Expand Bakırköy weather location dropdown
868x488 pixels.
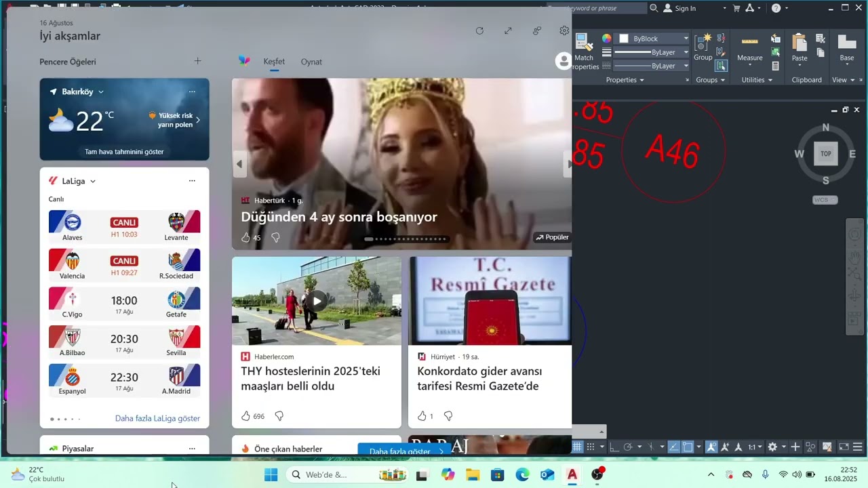pos(101,91)
